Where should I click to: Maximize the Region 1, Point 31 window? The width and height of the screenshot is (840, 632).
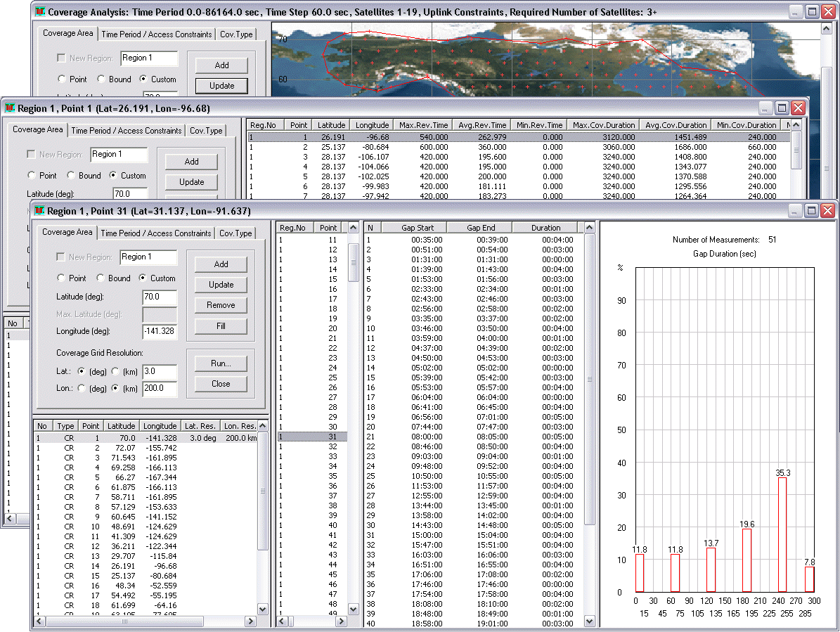(810, 210)
